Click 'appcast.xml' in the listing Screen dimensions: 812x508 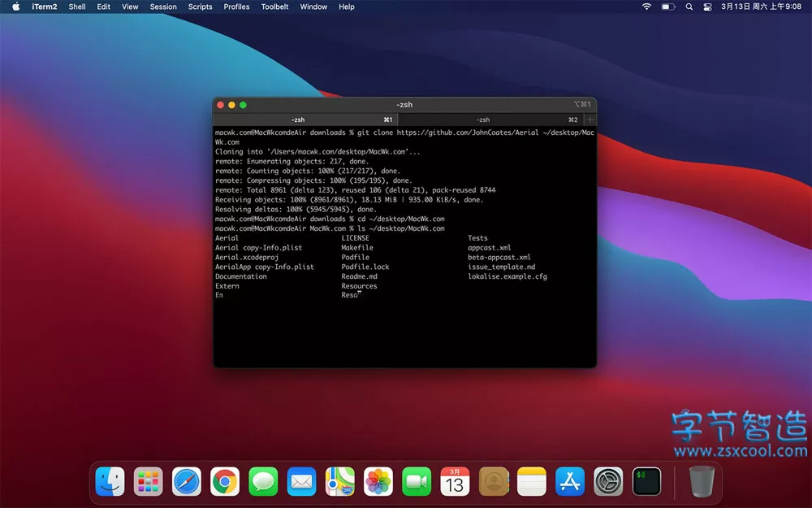[x=490, y=248]
